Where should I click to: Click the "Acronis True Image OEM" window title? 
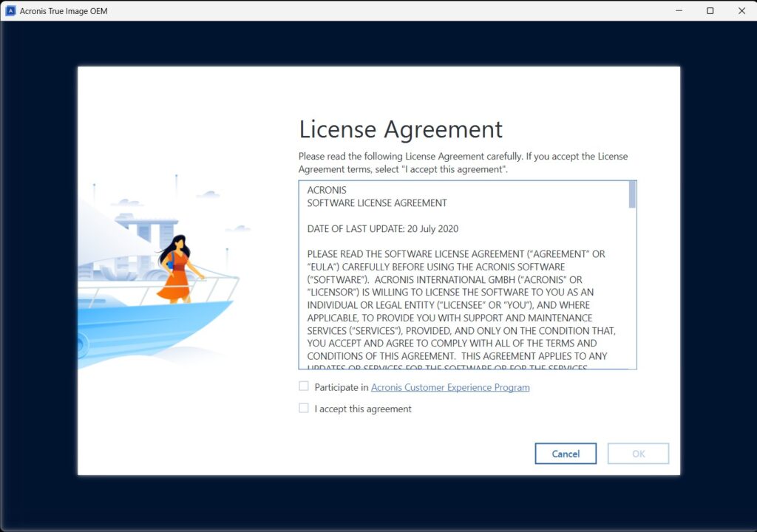[64, 11]
